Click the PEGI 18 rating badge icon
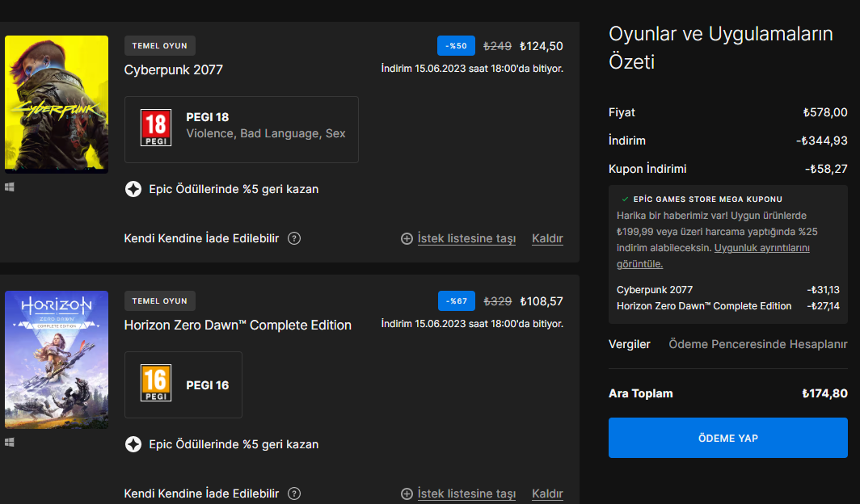This screenshot has width=860, height=504. 156,128
